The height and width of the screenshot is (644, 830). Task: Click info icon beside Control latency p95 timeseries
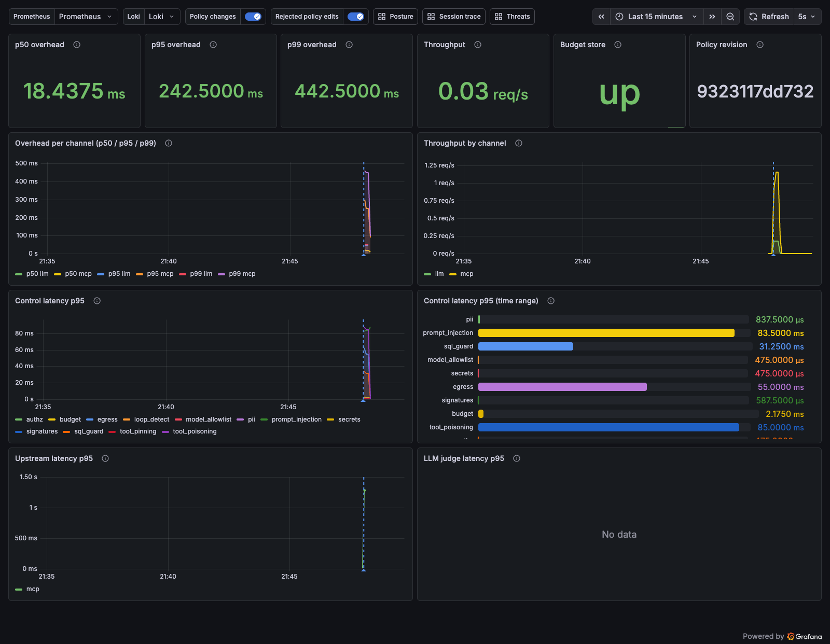(x=97, y=301)
